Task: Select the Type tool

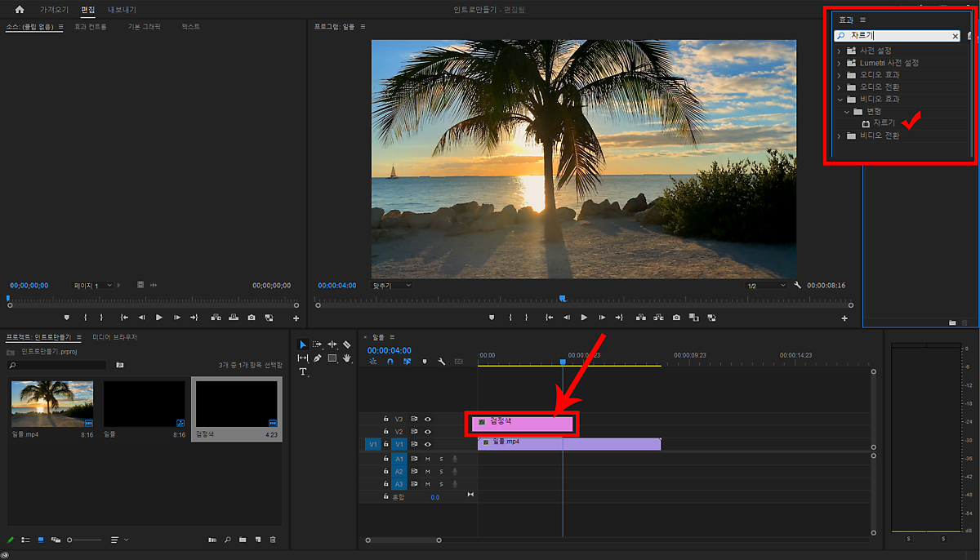Action: (x=303, y=371)
